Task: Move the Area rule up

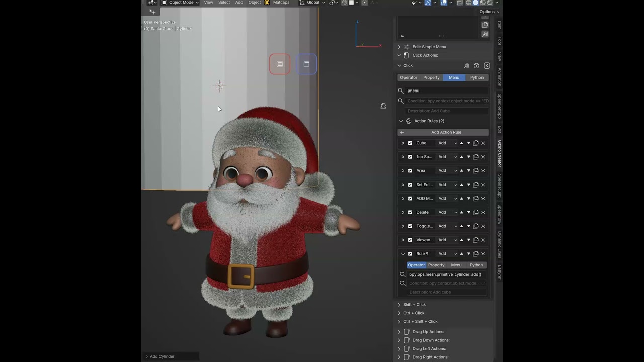Action: pyautogui.click(x=461, y=171)
